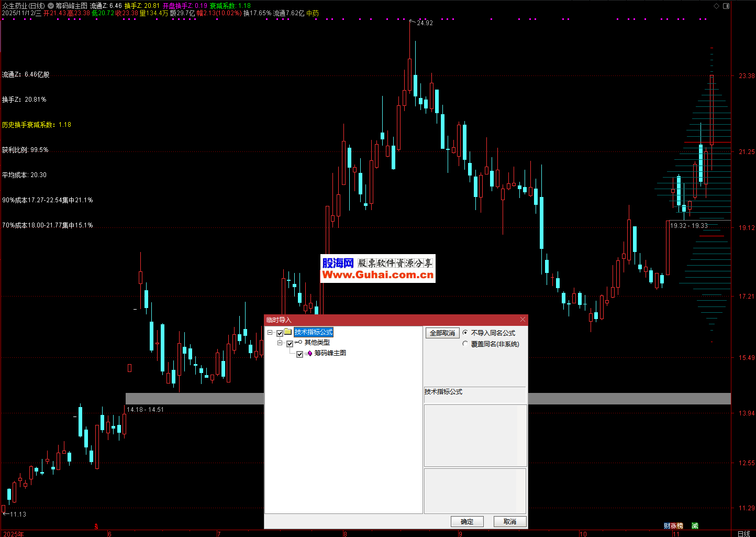Click the 13.94 price on the right axis
Viewport: 756px width, 537px height.
pos(747,413)
